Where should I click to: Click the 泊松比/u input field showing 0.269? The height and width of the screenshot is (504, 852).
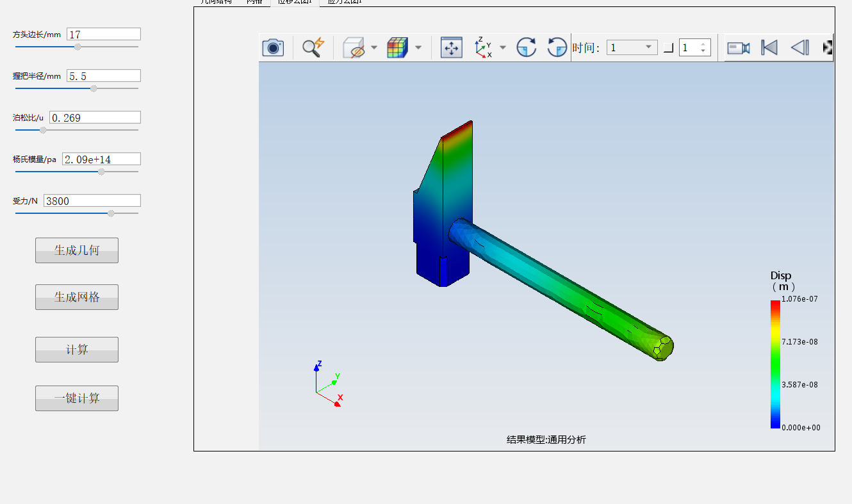pos(95,117)
